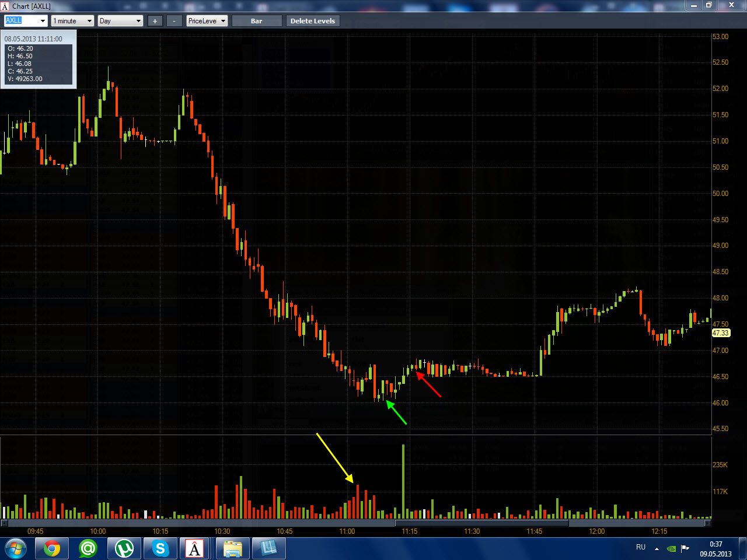
Task: Click the 53.00 price axis label
Action: click(x=720, y=36)
